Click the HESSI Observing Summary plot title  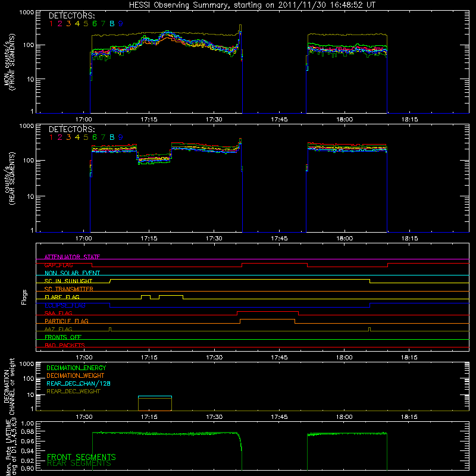tap(252, 5)
